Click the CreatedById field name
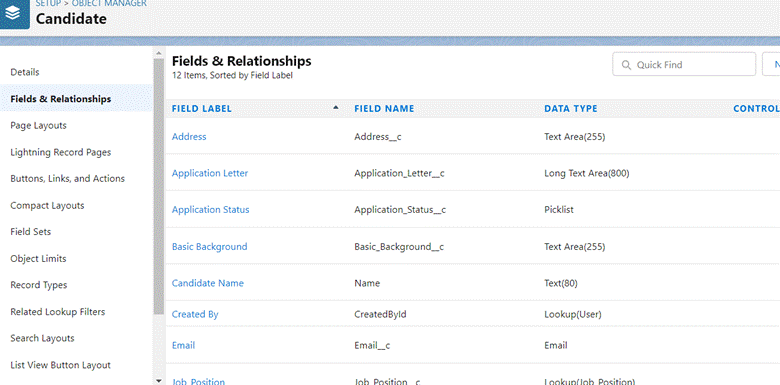This screenshot has width=780, height=385. point(381,314)
